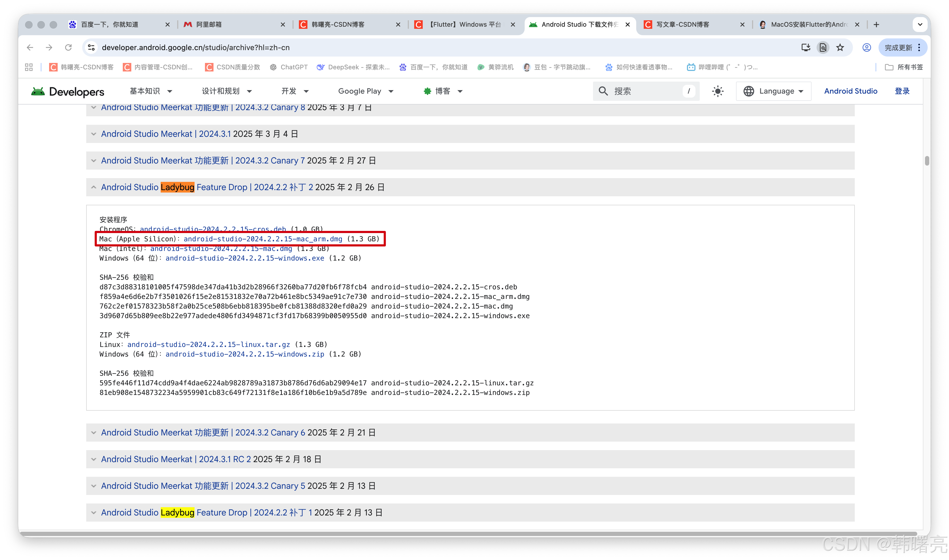The image size is (949, 560).
Task: Click the install app icon in address bar
Action: (805, 47)
